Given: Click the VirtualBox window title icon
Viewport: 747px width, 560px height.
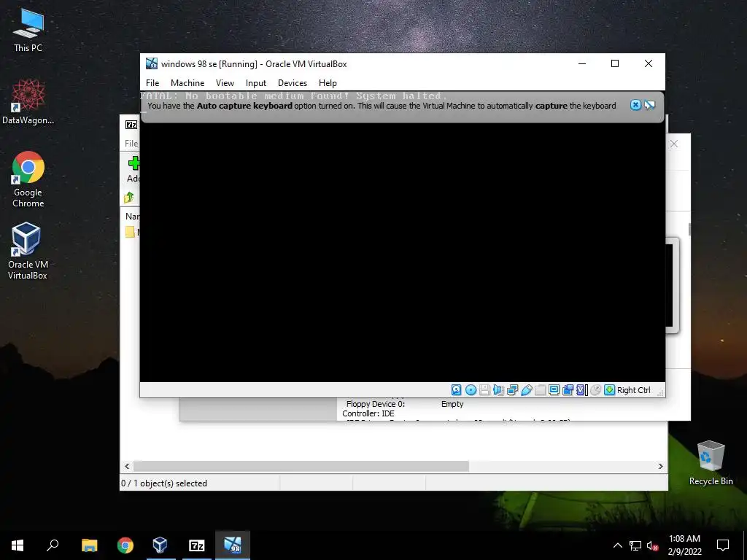Looking at the screenshot, I should (152, 63).
